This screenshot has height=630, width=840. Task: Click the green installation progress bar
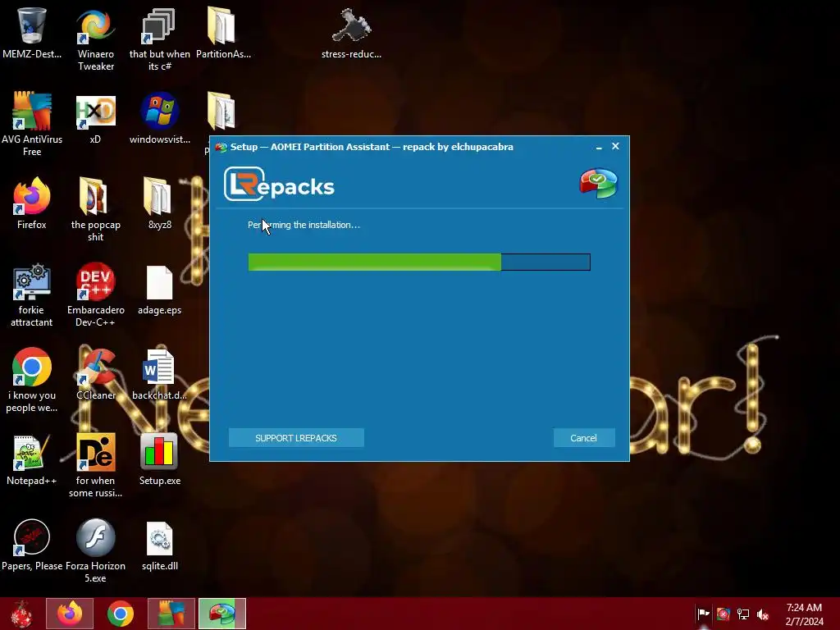(419, 262)
